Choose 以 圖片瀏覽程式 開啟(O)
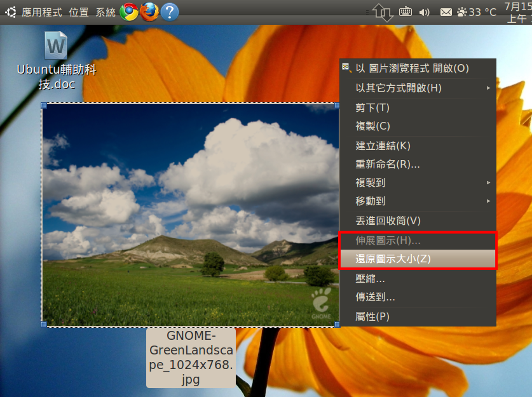The image size is (532, 397). pyautogui.click(x=418, y=69)
